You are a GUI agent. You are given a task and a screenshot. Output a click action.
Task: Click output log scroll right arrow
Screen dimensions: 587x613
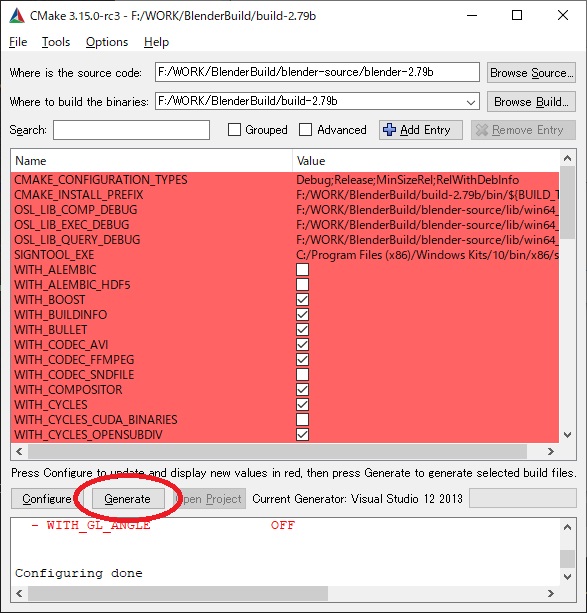point(551,593)
